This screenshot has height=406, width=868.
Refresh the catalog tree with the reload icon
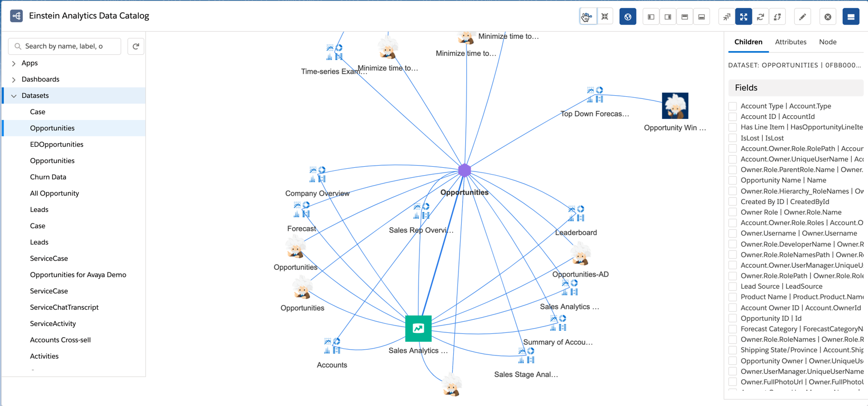point(136,46)
